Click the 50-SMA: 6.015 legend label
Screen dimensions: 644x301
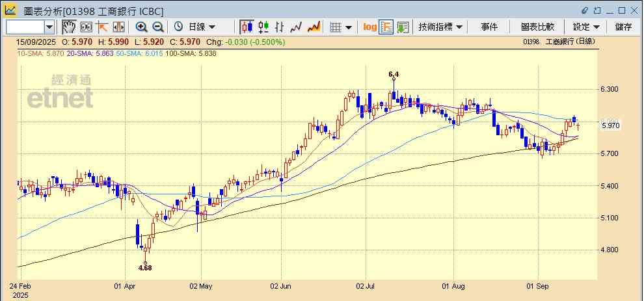(x=139, y=53)
